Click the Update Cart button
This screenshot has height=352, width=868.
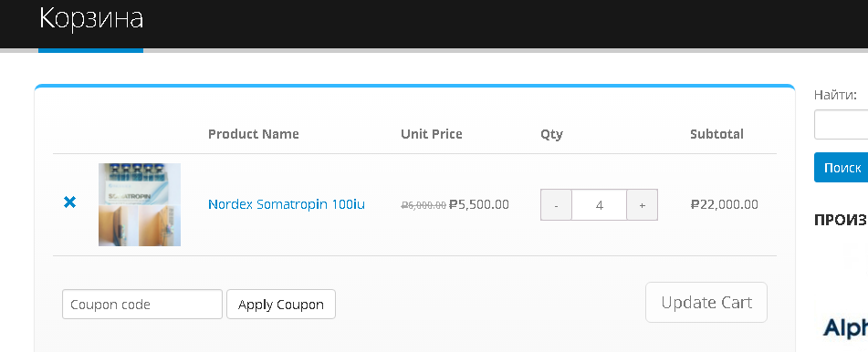(706, 302)
